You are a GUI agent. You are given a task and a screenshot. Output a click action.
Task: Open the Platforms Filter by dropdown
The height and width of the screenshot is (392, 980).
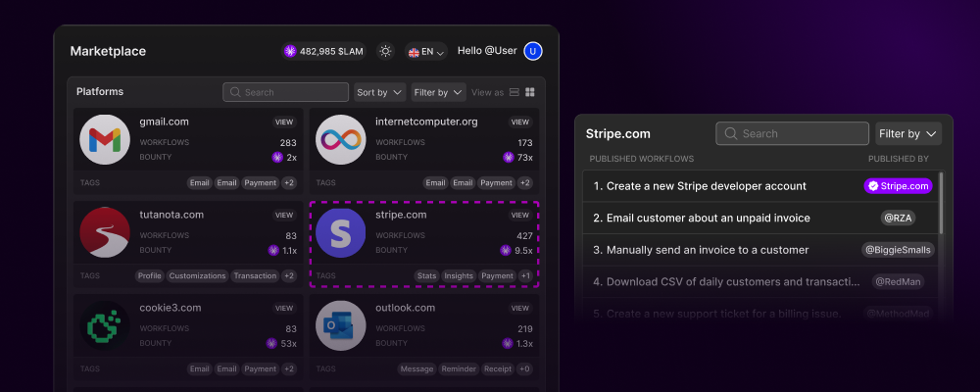(x=439, y=92)
